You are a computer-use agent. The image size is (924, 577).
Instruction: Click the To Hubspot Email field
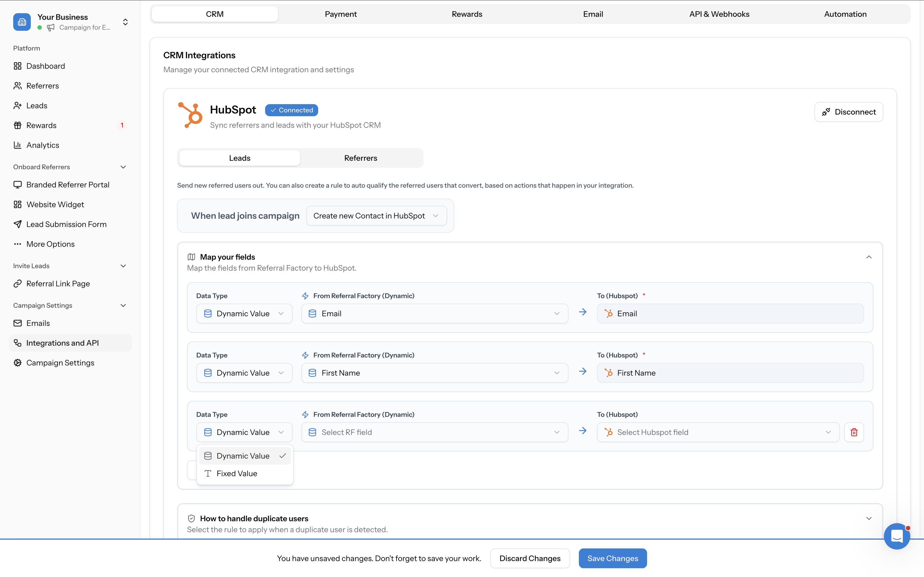pos(730,313)
